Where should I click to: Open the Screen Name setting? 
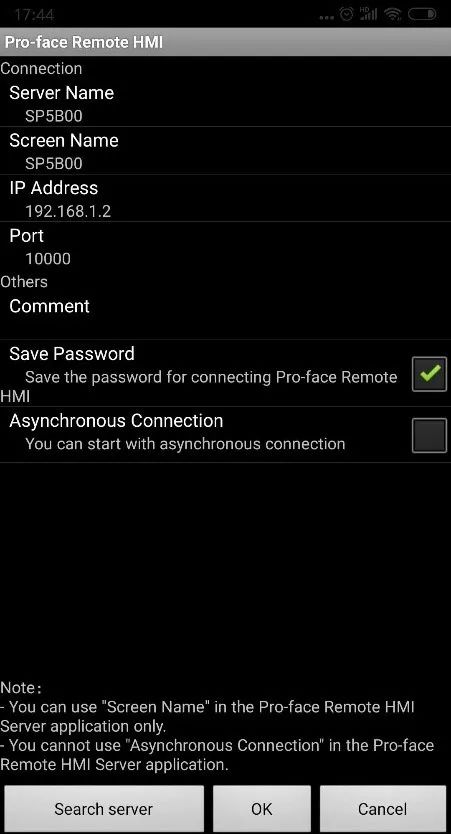click(226, 151)
